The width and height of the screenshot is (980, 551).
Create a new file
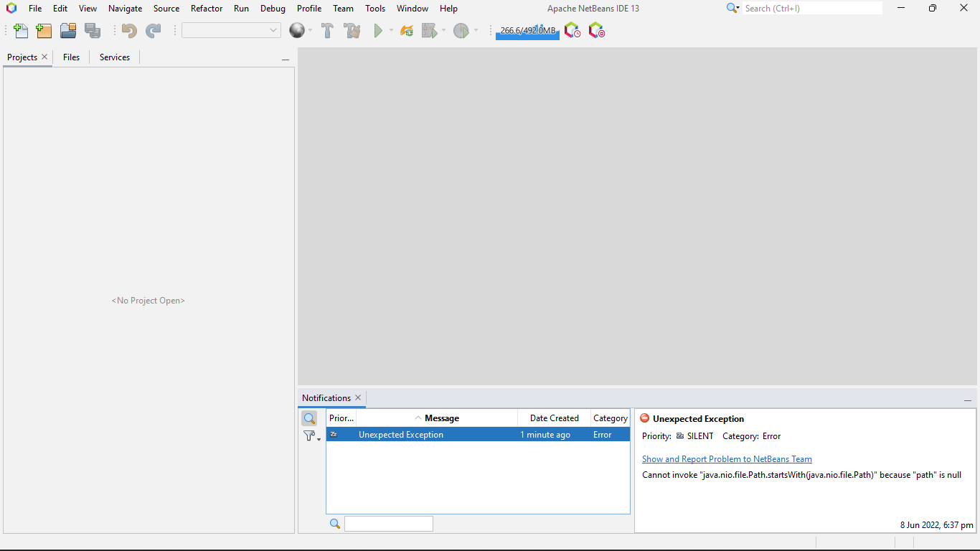(x=21, y=31)
